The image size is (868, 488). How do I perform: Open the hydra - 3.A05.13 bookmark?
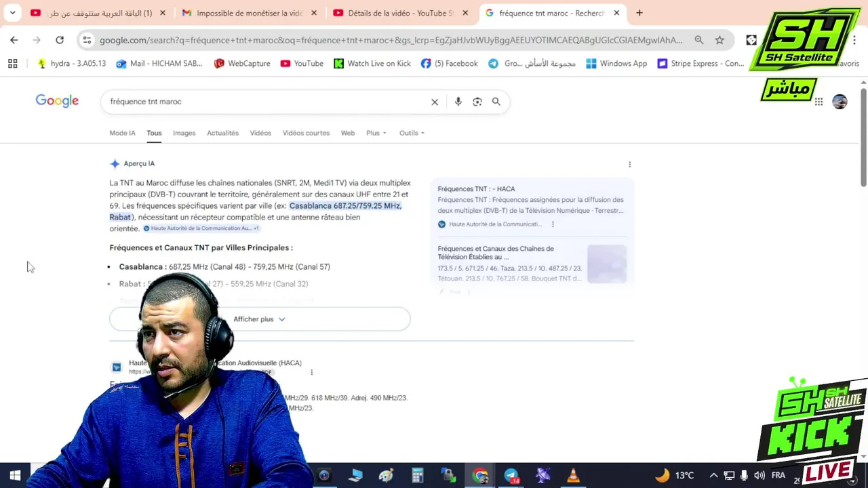point(72,63)
